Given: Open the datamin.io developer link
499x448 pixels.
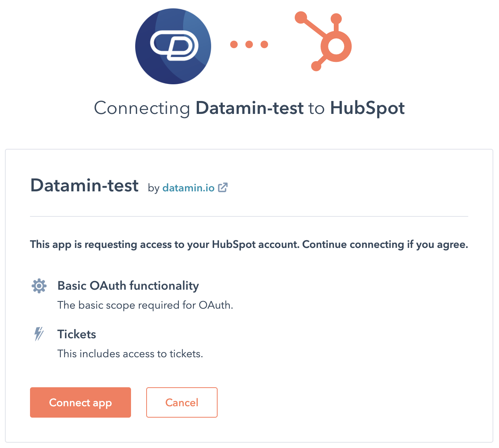Looking at the screenshot, I should coord(188,188).
